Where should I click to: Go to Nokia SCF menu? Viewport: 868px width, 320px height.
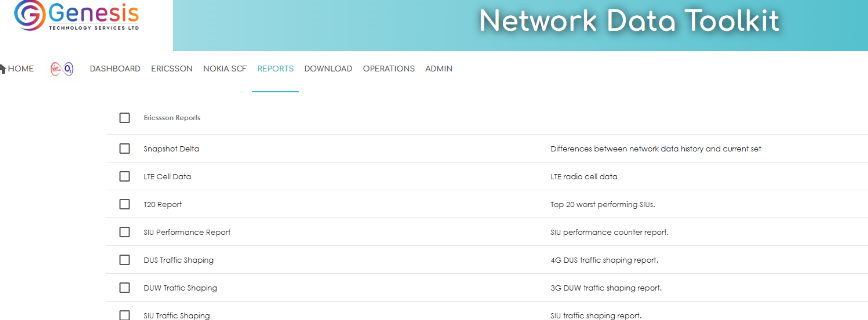[225, 69]
